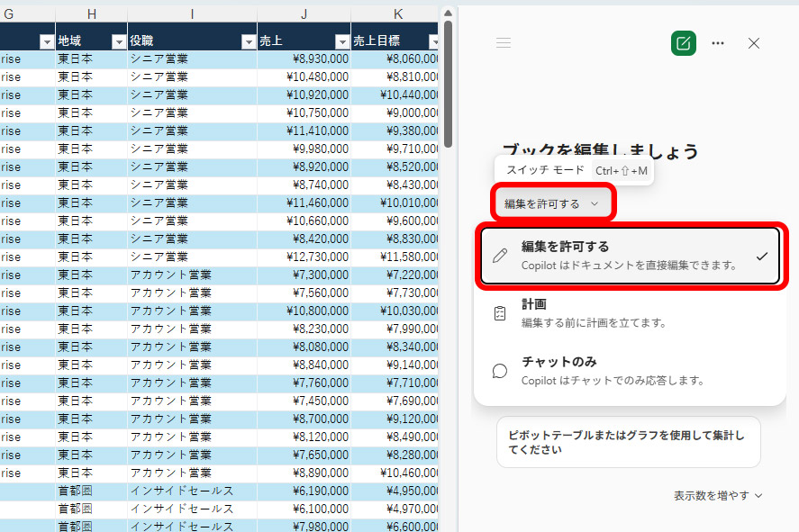Screen dimensions: 799x532
Task: Click the clipboard icon for 計画
Action: (500, 313)
